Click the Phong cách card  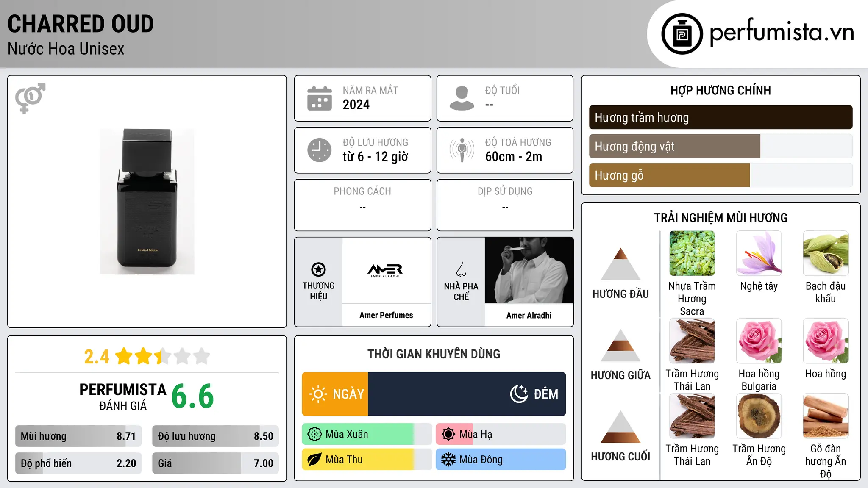(363, 205)
